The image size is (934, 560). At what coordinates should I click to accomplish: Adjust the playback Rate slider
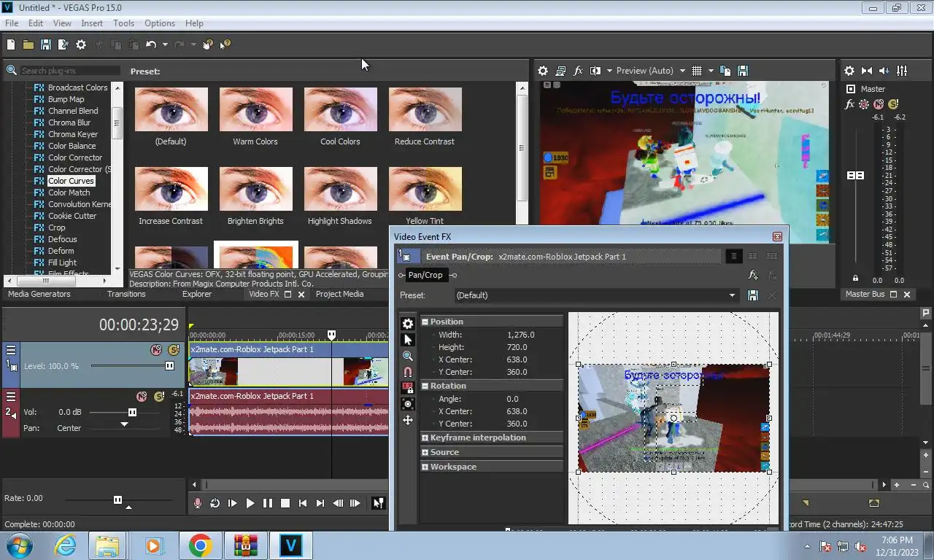[x=117, y=499]
